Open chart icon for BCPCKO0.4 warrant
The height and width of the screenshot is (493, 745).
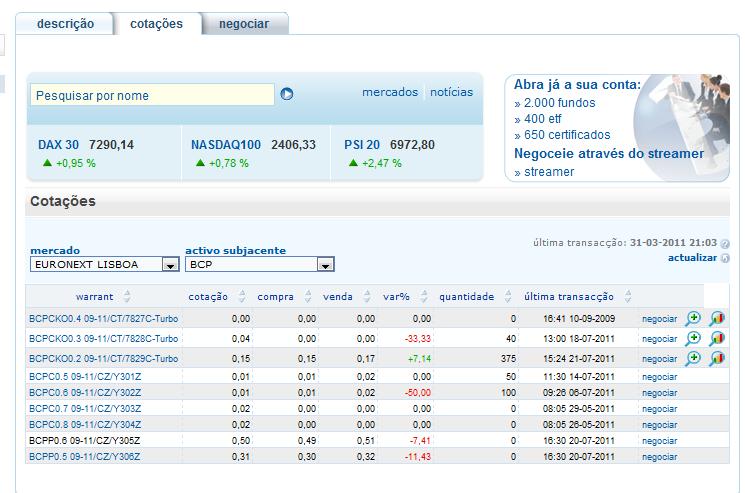(717, 319)
